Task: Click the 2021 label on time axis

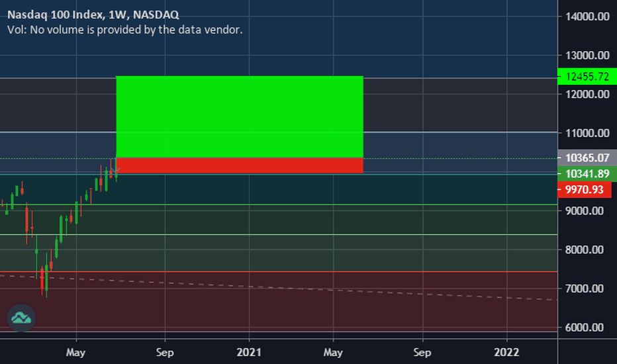Action: coord(249,352)
